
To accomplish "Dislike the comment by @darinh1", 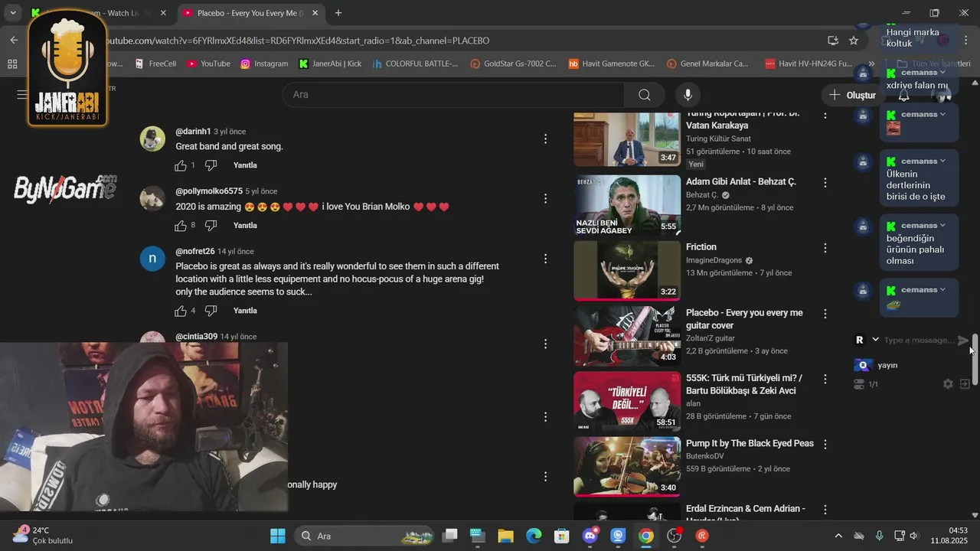I will point(211,165).
